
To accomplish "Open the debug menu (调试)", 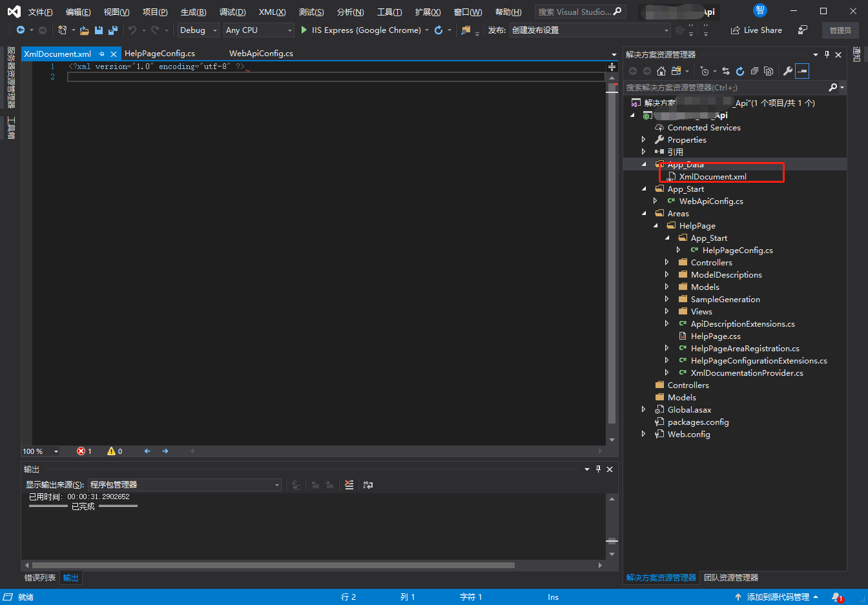I will pos(232,12).
